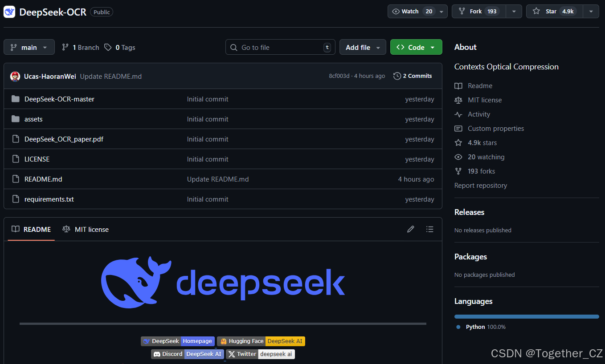This screenshot has height=364, width=605.
Task: Open Activity link in About sidebar
Action: click(479, 114)
